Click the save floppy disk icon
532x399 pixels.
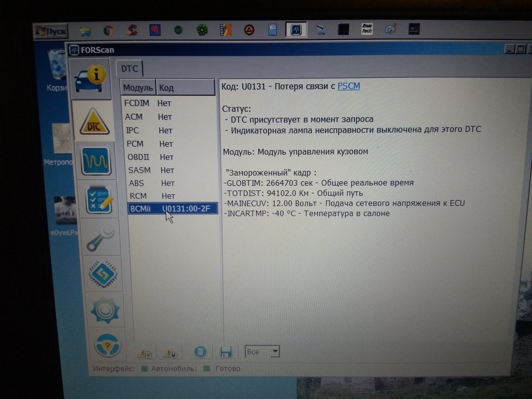[226, 352]
